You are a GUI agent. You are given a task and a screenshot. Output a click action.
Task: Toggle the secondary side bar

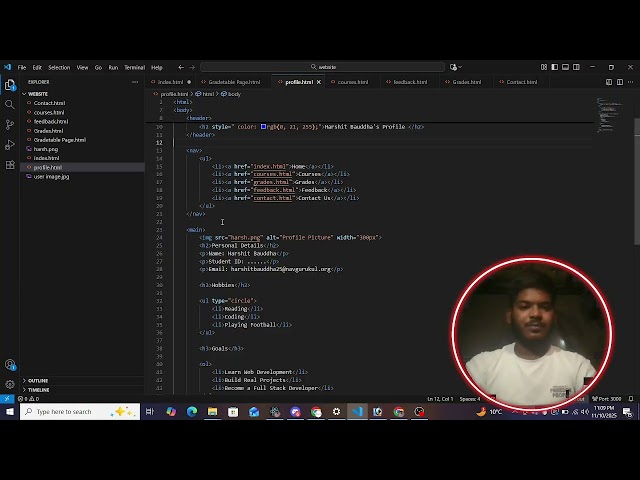[x=576, y=67]
